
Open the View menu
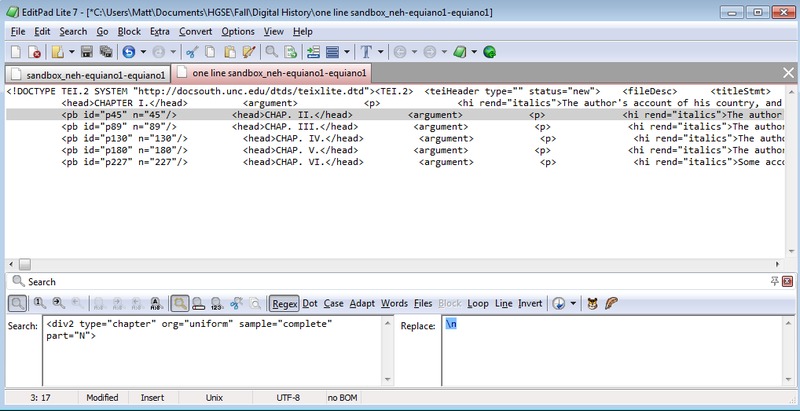pos(273,32)
